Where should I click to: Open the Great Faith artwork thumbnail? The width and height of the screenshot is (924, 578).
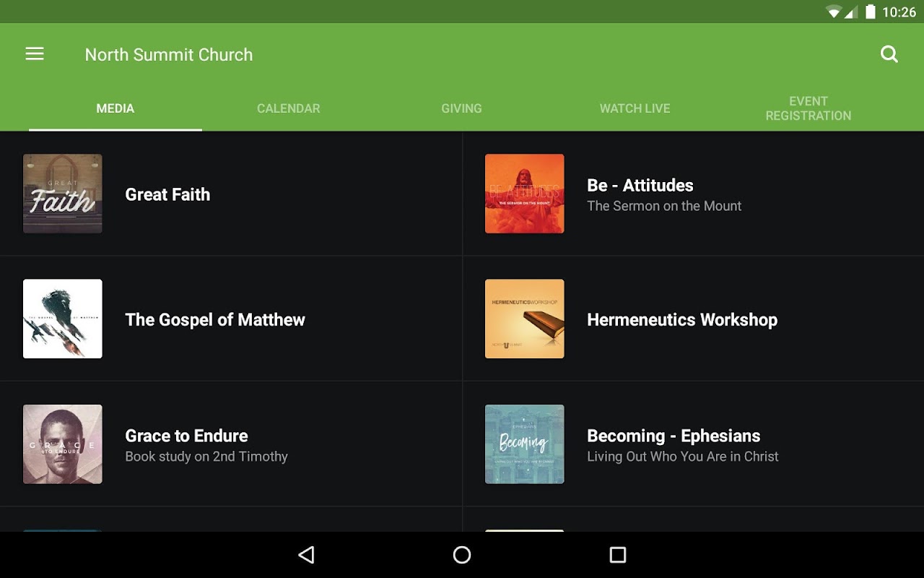pos(63,194)
